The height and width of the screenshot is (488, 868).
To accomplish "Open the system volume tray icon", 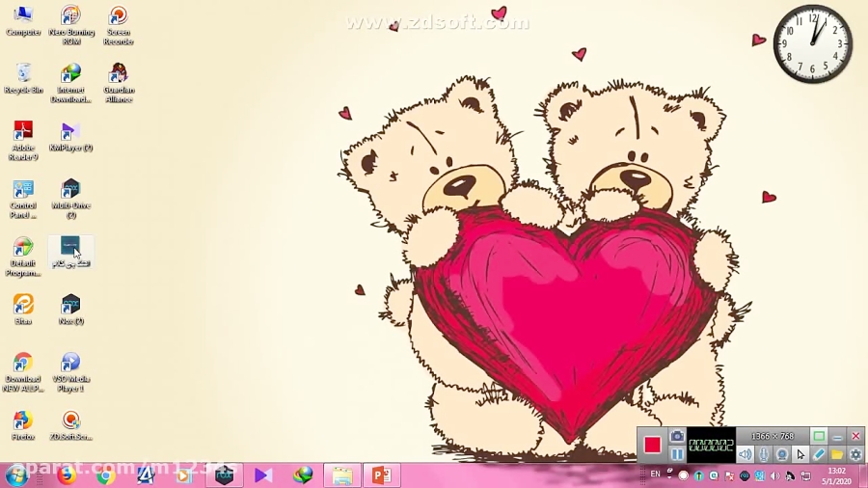I will point(775,475).
